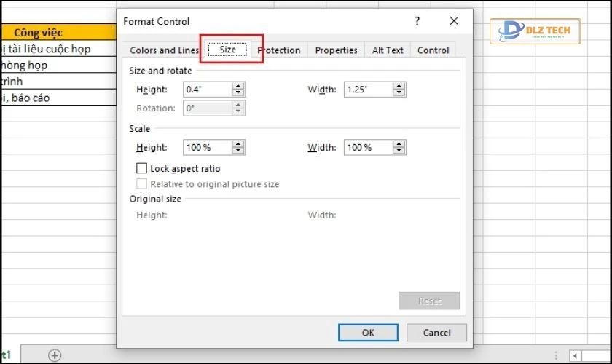Close the Format Control dialog
This screenshot has width=612, height=364.
(x=454, y=21)
